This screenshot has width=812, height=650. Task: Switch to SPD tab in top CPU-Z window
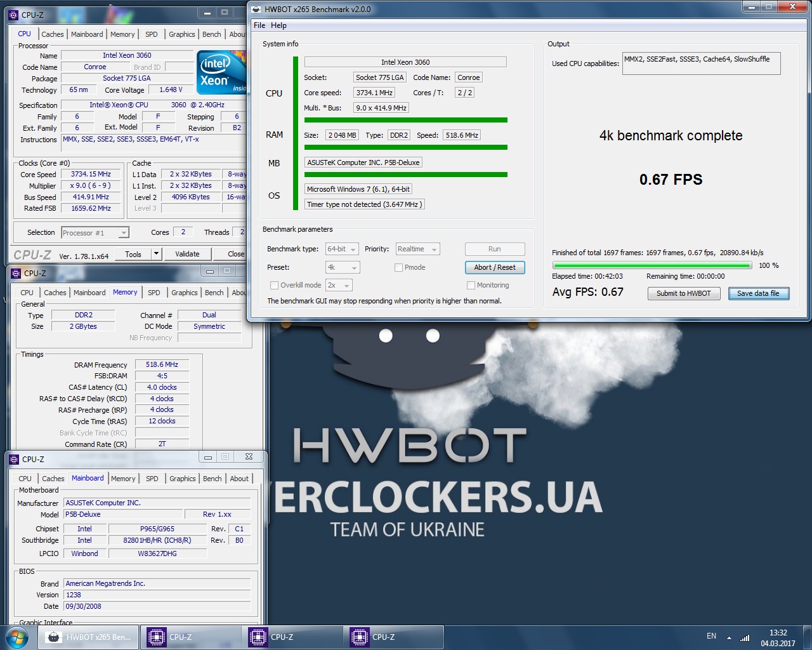click(152, 34)
